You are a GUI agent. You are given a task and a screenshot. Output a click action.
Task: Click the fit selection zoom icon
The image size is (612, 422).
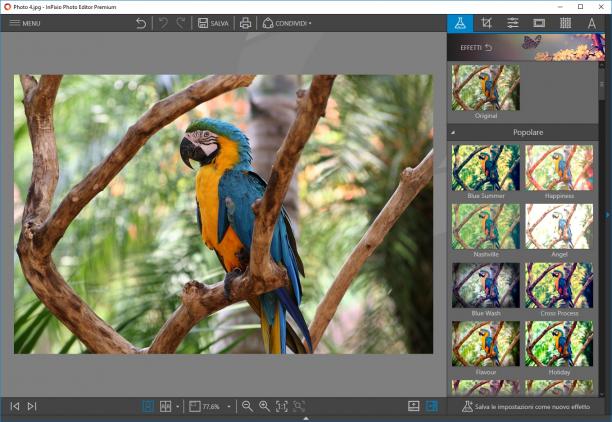[299, 406]
